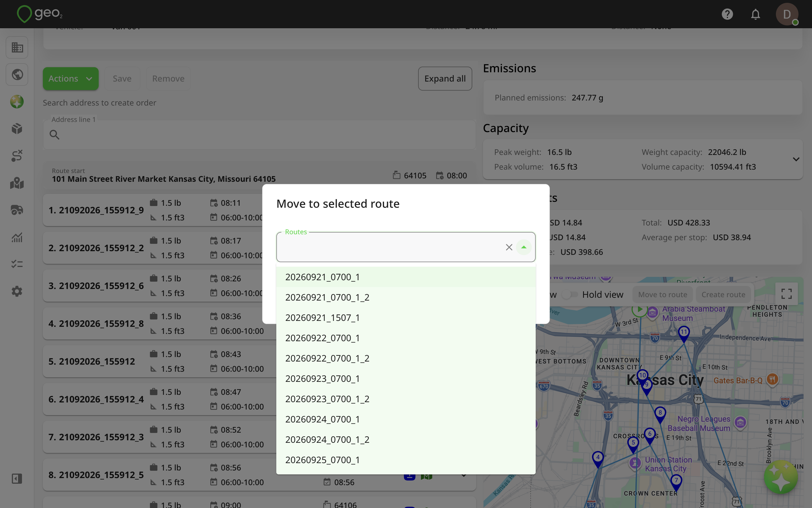Pick route 20260925_0700_1

[406, 460]
